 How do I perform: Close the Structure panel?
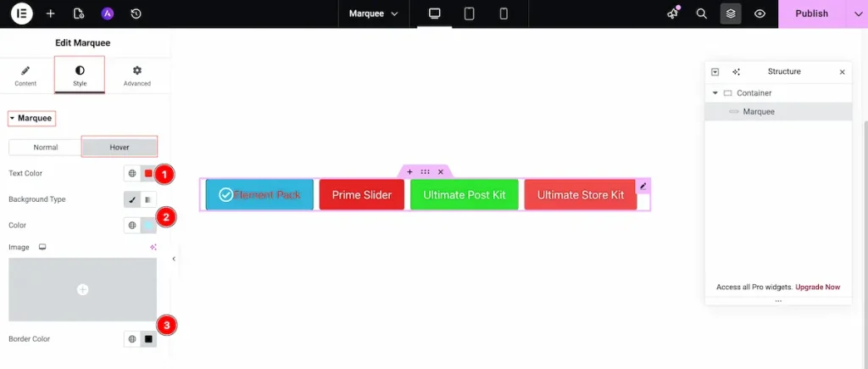[842, 72]
